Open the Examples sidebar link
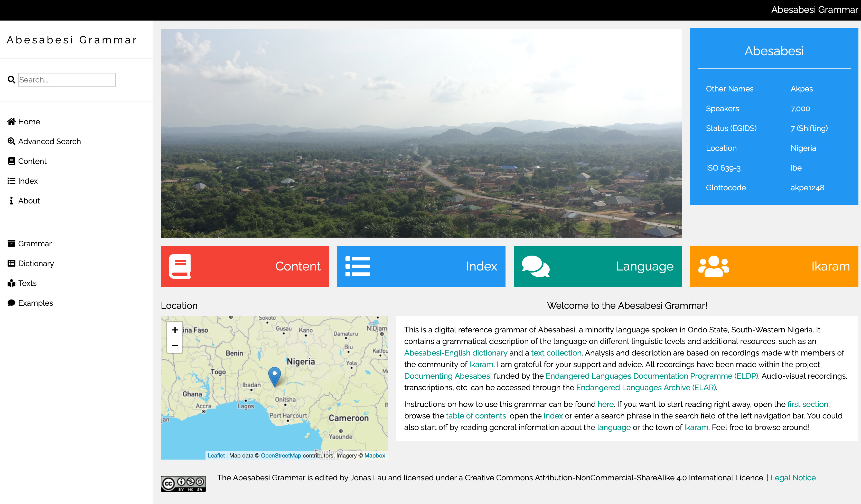Image resolution: width=861 pixels, height=504 pixels. (35, 303)
